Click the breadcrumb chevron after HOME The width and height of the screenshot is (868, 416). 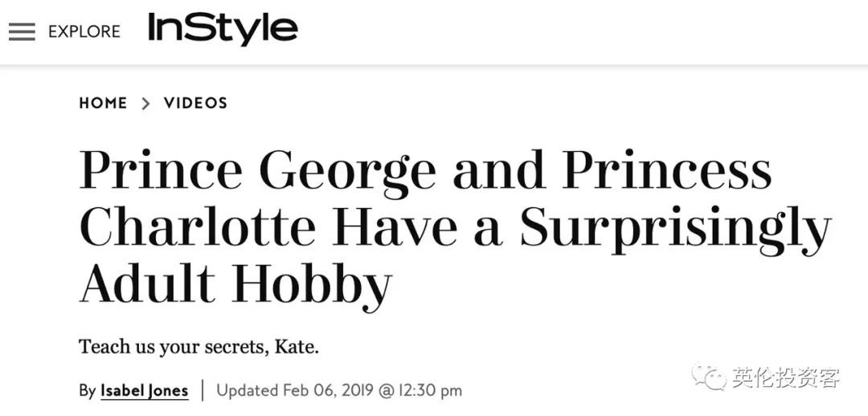click(145, 103)
